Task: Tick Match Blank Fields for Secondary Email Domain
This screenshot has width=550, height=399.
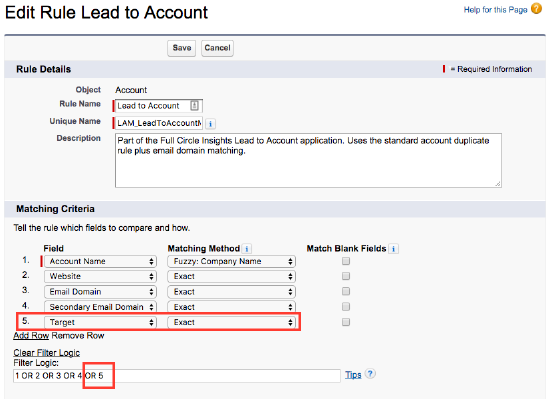Action: pos(346,307)
